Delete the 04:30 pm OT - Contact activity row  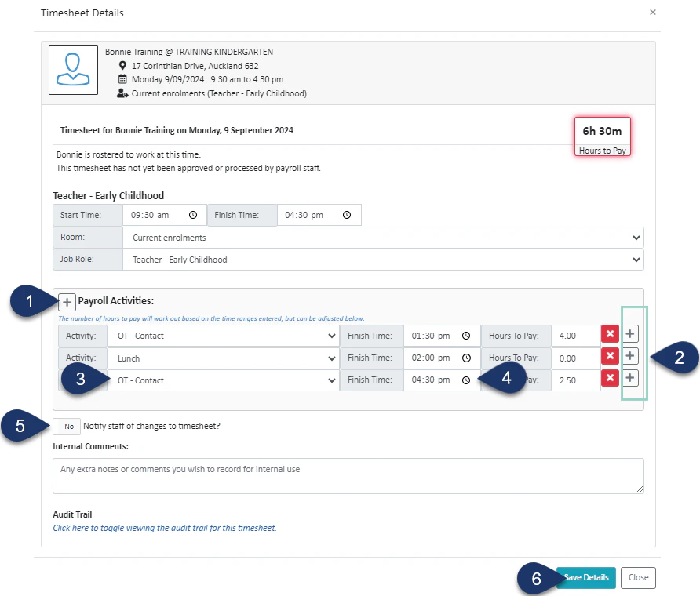pos(610,378)
